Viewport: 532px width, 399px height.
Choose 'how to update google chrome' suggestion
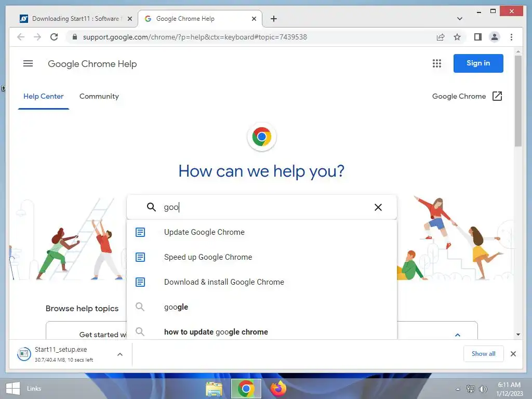(262, 331)
